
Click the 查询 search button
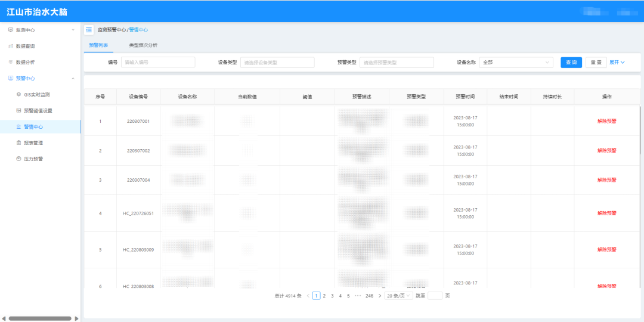pyautogui.click(x=571, y=63)
